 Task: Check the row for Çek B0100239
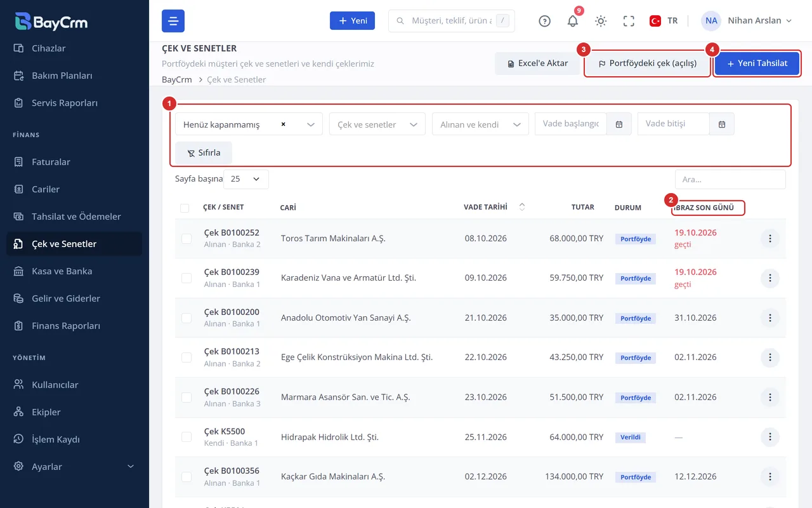(187, 278)
